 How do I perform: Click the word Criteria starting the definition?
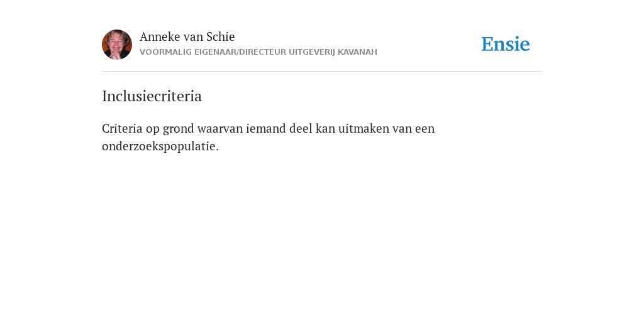122,128
